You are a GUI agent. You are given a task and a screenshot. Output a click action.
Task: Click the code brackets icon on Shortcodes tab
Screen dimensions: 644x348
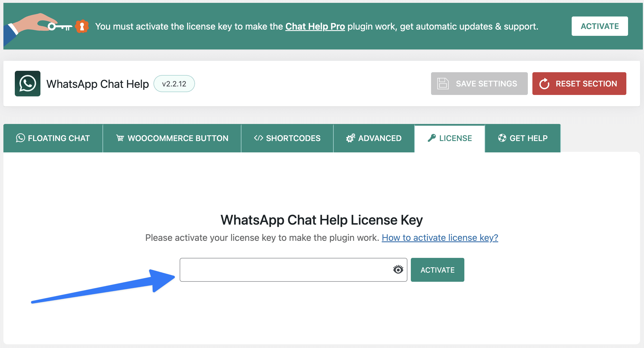click(259, 138)
